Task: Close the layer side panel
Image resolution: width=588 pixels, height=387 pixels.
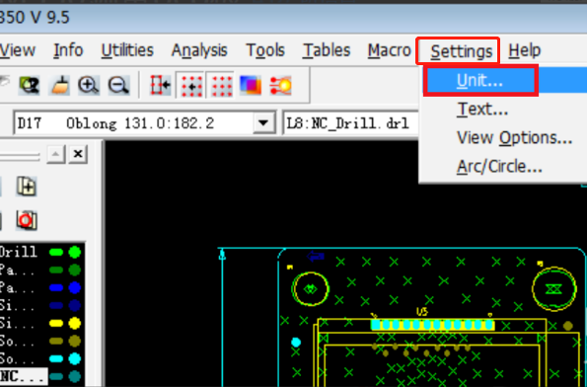Action: 78,154
